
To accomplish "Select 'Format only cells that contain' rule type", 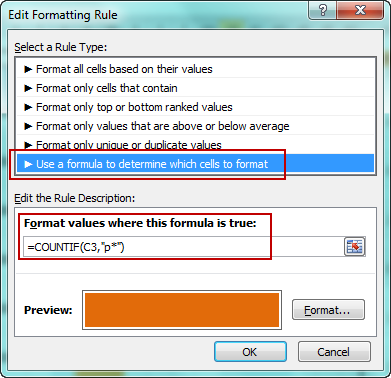I will 195,88.
